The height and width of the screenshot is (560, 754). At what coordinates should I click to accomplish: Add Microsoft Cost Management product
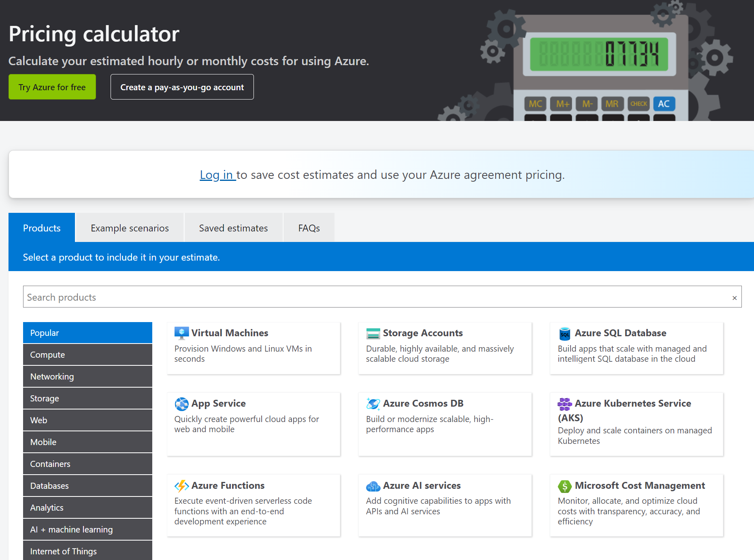[637, 505]
